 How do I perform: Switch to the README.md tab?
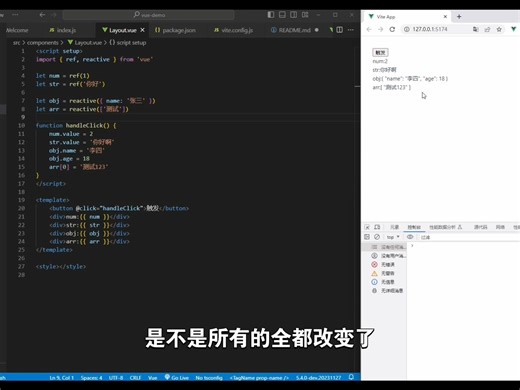295,30
